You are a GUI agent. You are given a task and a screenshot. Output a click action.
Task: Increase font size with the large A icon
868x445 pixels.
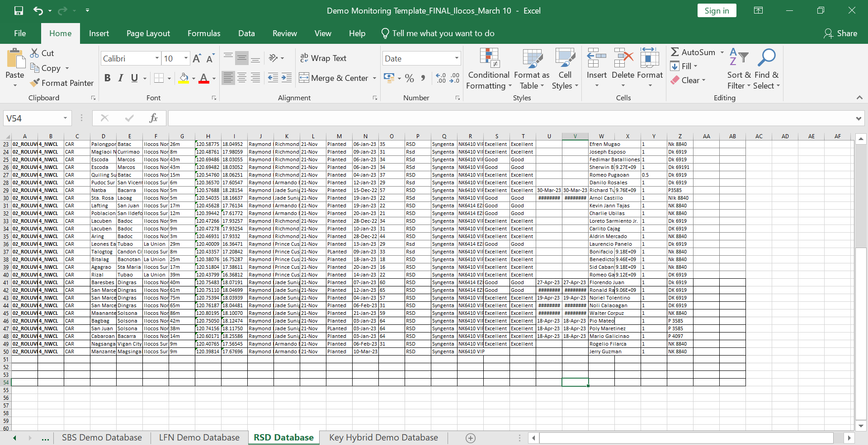[x=197, y=58]
